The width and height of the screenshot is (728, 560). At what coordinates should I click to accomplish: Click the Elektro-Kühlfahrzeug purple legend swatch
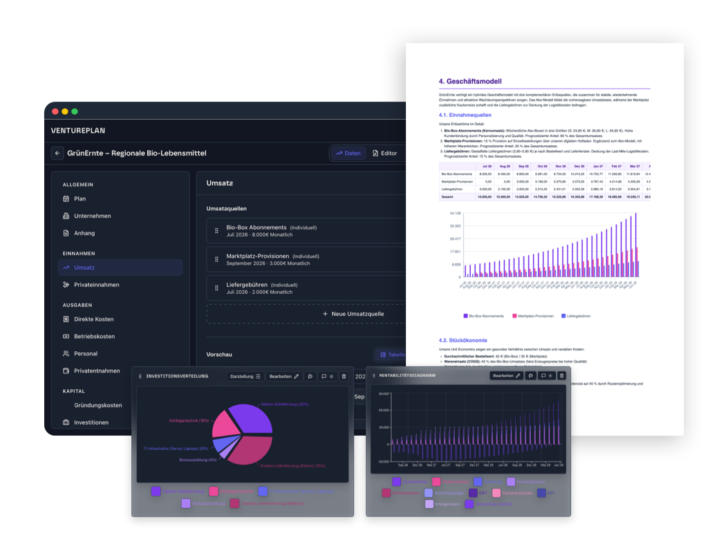156,491
